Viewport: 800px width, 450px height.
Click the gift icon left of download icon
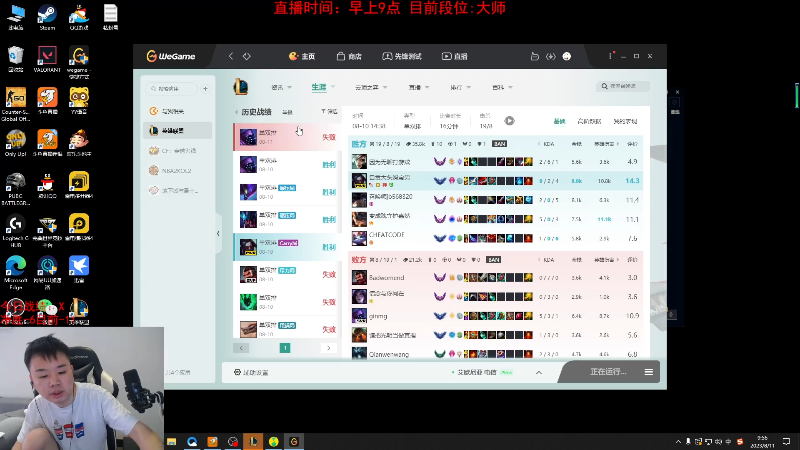coord(535,56)
